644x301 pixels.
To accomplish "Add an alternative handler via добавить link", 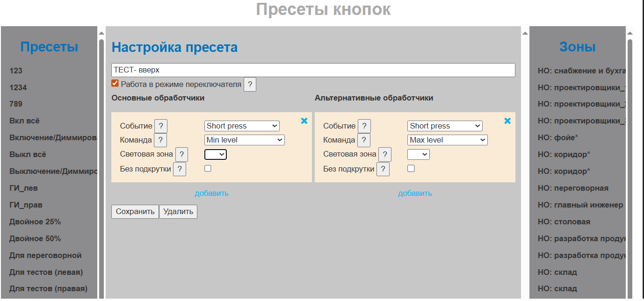I will [x=415, y=193].
